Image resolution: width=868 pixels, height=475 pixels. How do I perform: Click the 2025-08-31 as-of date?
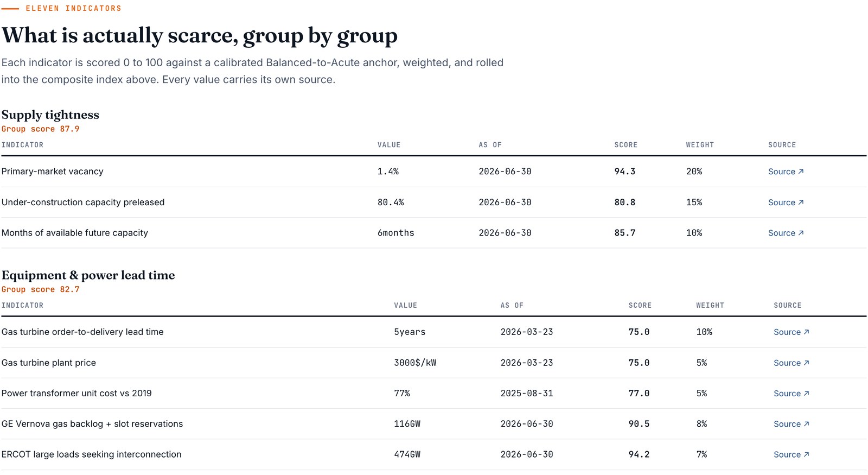pos(527,394)
